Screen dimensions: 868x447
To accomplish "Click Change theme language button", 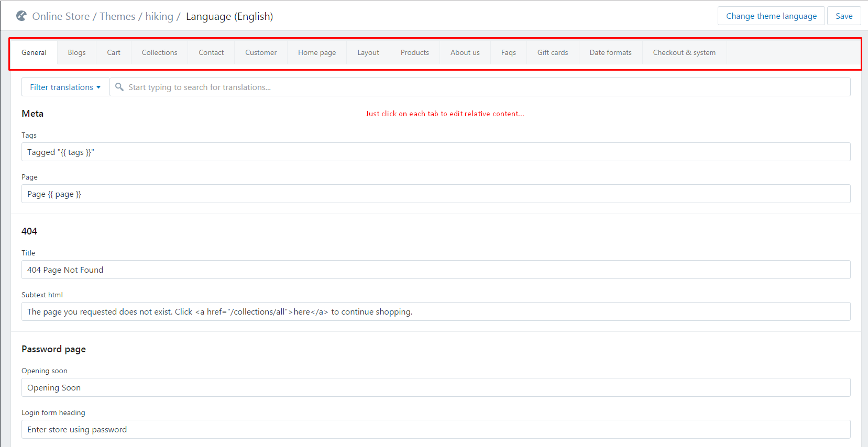I will point(771,16).
